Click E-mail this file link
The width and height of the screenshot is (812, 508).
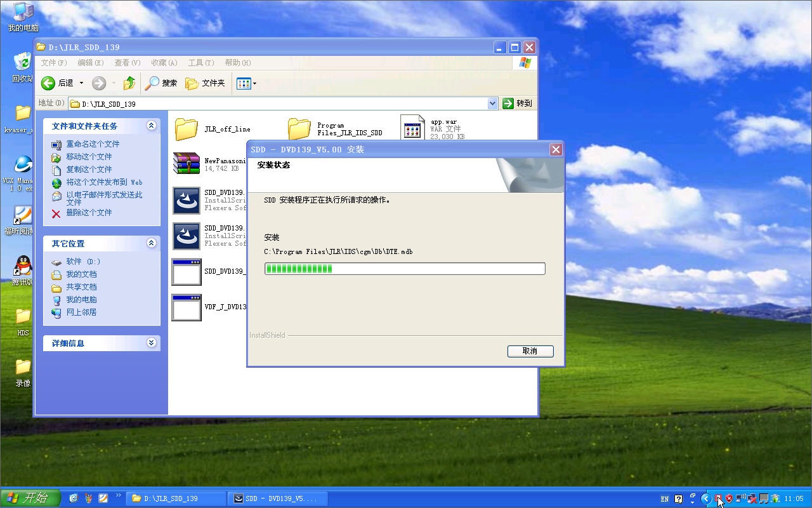[x=104, y=198]
